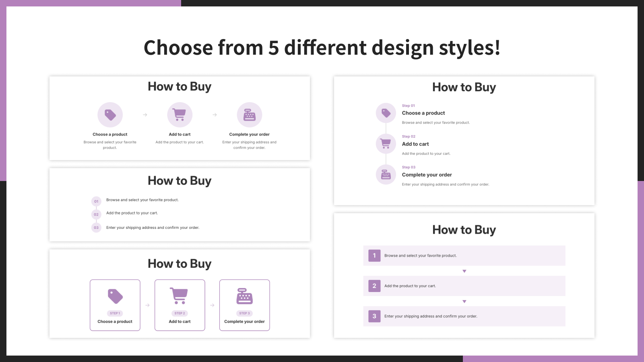
Task: Click the STEP 1 pill badge
Action: (115, 313)
